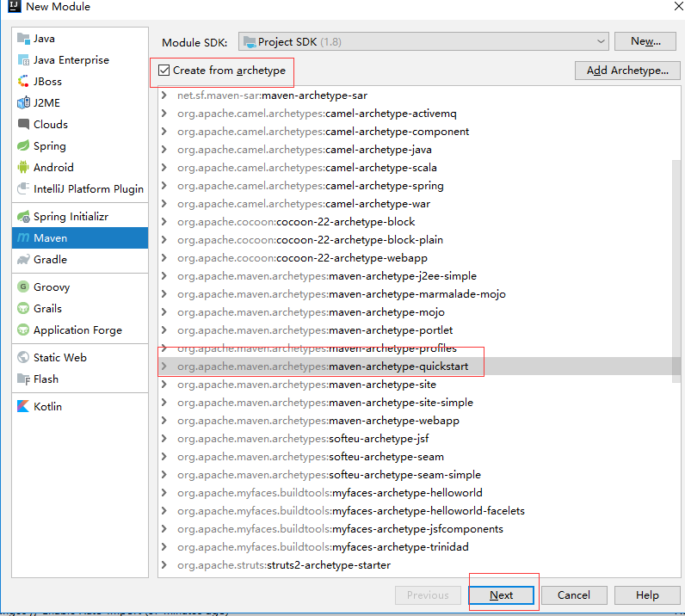Select camel-archetype-spring row text

click(x=310, y=186)
